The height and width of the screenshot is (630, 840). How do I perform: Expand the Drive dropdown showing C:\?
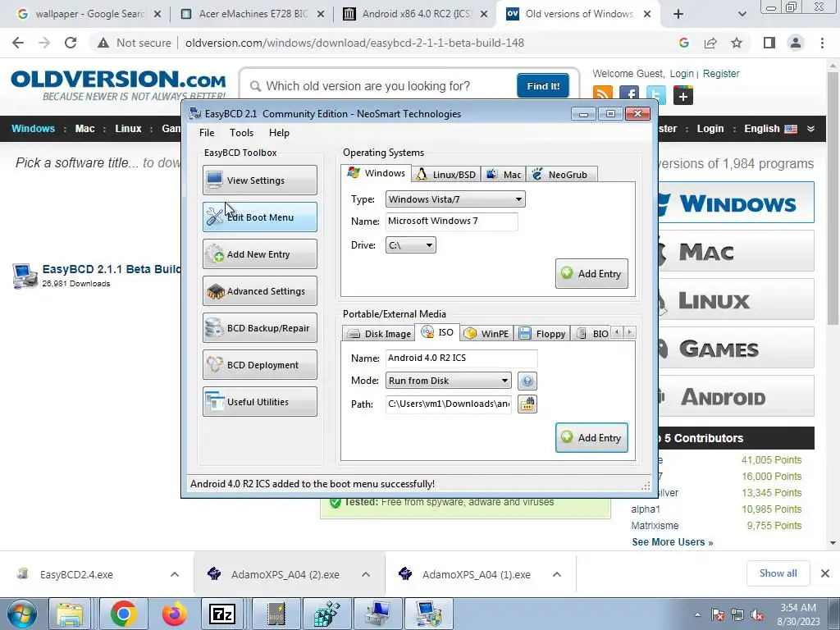[x=410, y=245]
